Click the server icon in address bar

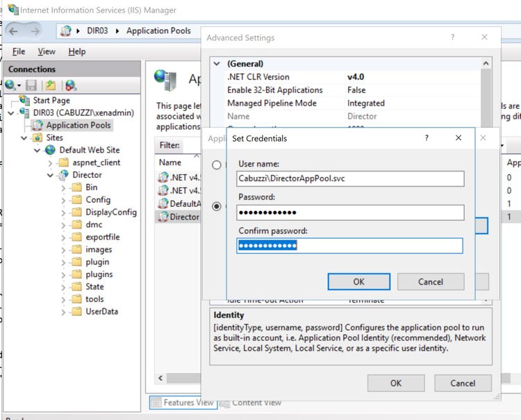click(66, 31)
